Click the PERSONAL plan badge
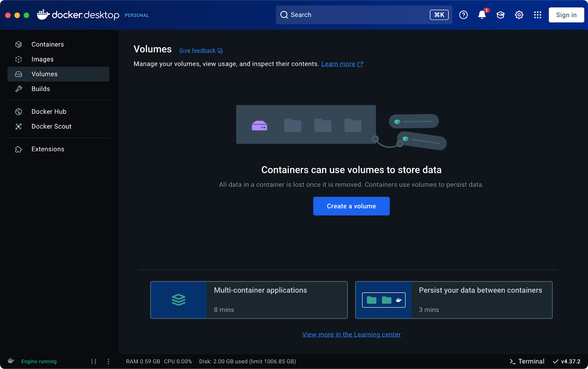This screenshot has width=588, height=369. point(137,15)
